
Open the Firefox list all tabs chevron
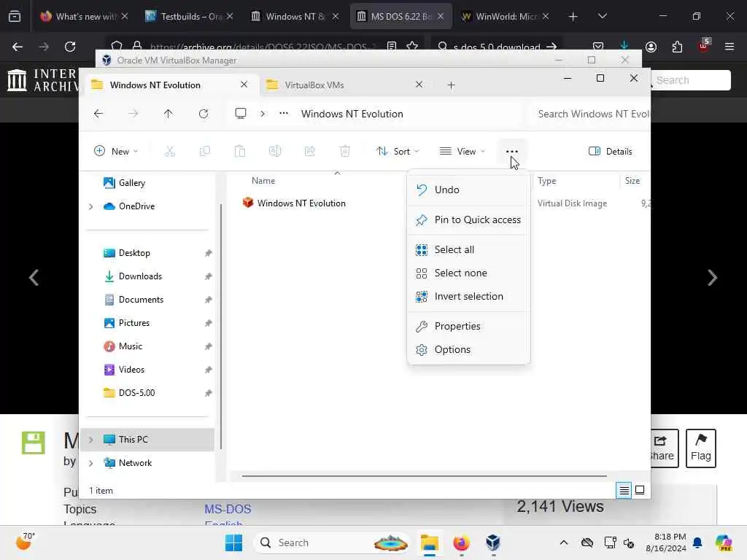(x=602, y=16)
